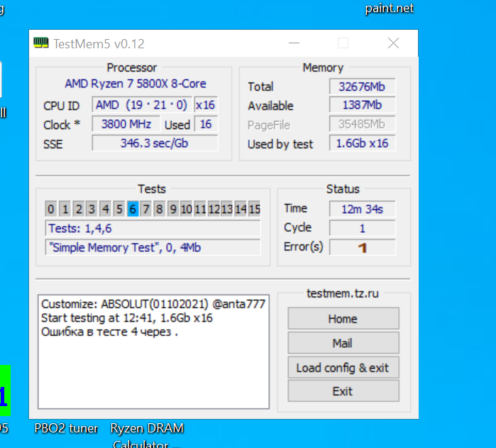Select test box number 2
496x448 pixels.
coord(79,209)
